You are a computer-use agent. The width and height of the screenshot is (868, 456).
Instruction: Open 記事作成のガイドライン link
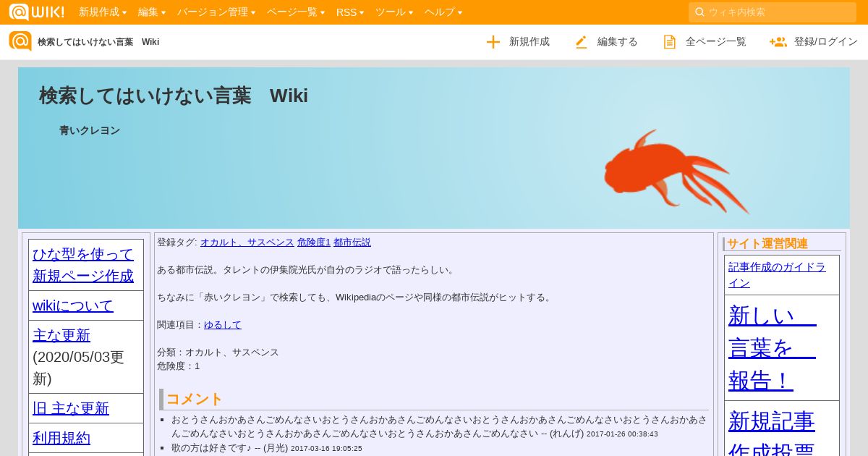pos(777,275)
